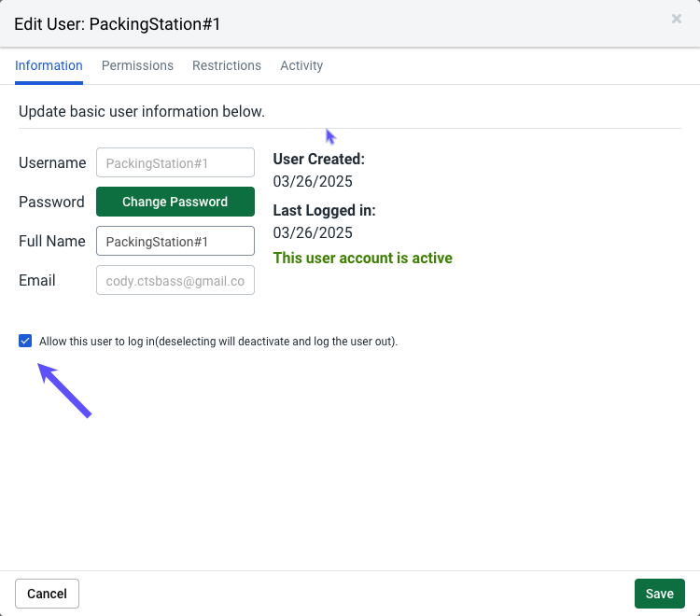The image size is (700, 616).
Task: Click the Cancel button
Action: coord(47,594)
